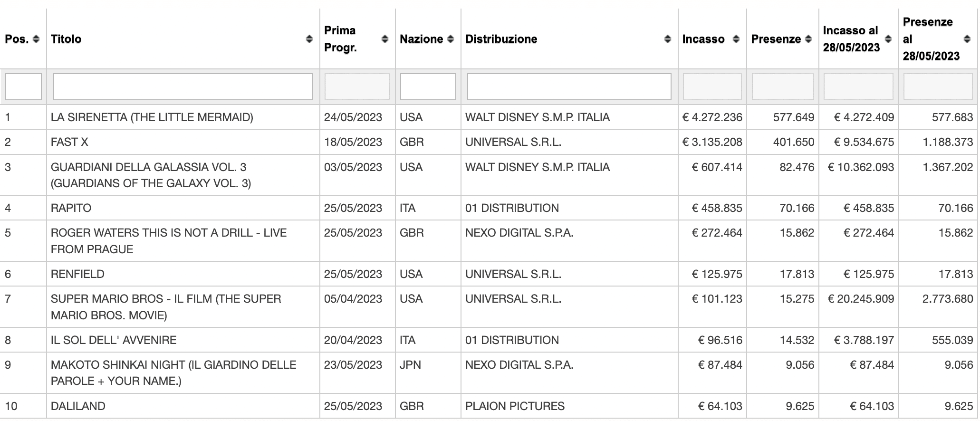Click SUPER MARIO BROS - IL FILM title
Screen dimensions: 980x421
pyautogui.click(x=166, y=307)
